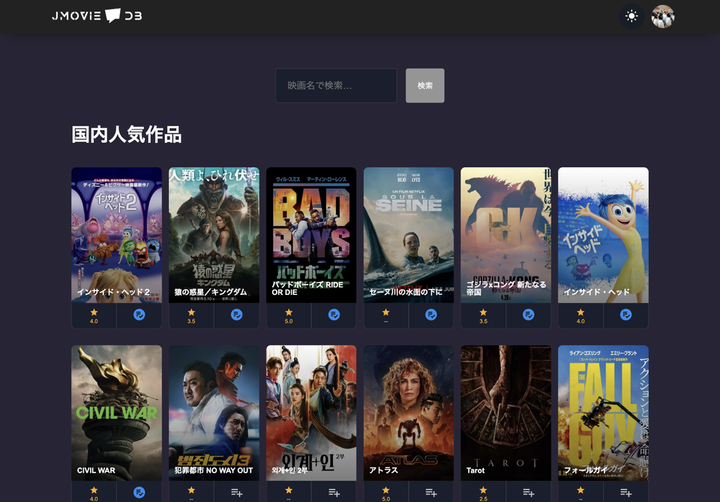
Task: Add 외계+인 2부 to list
Action: (x=334, y=492)
